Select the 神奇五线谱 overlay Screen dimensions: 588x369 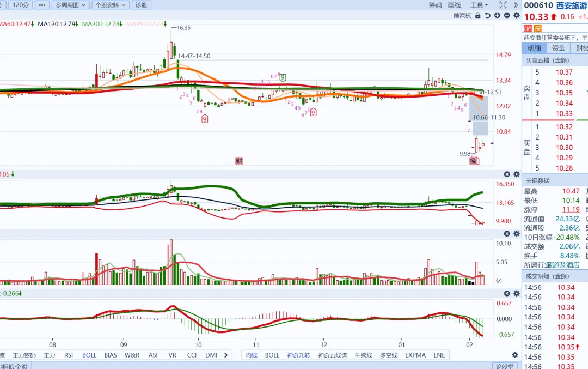pyautogui.click(x=332, y=355)
